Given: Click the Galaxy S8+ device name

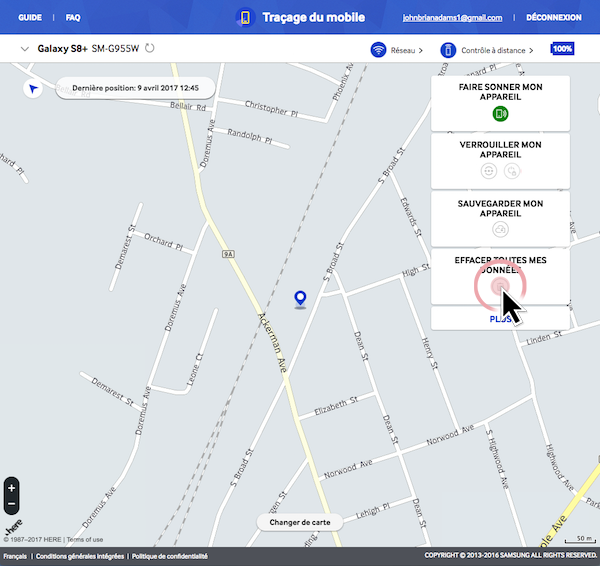Looking at the screenshot, I should tap(62, 49).
